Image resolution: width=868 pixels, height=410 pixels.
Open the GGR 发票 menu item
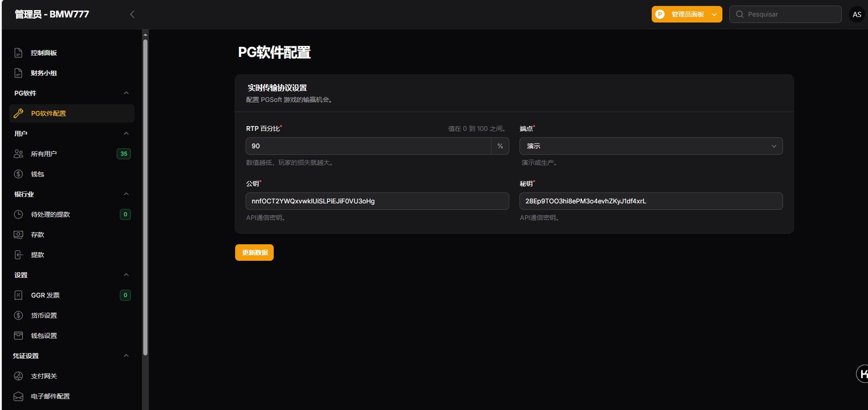pos(45,295)
